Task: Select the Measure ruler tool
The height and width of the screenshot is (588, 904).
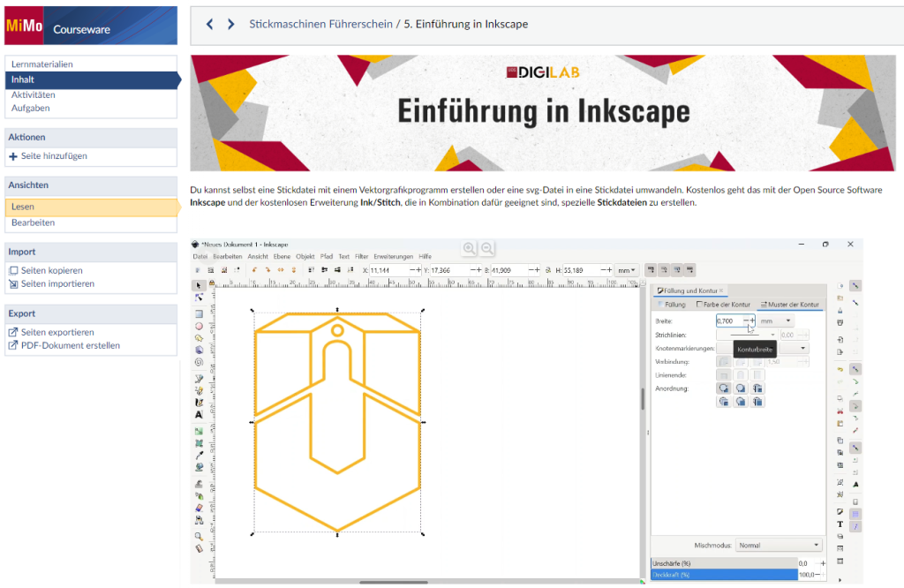Action: (x=199, y=549)
